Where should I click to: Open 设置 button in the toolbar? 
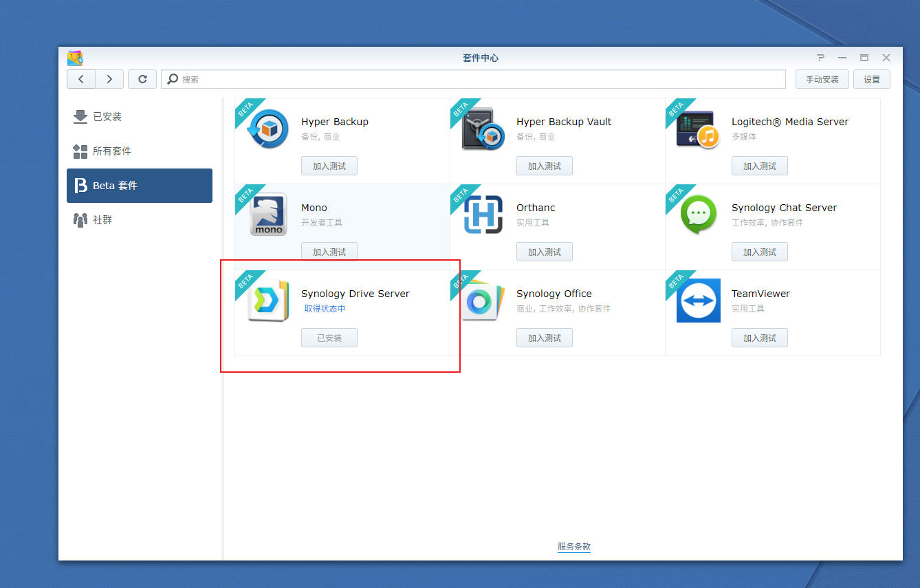(872, 79)
